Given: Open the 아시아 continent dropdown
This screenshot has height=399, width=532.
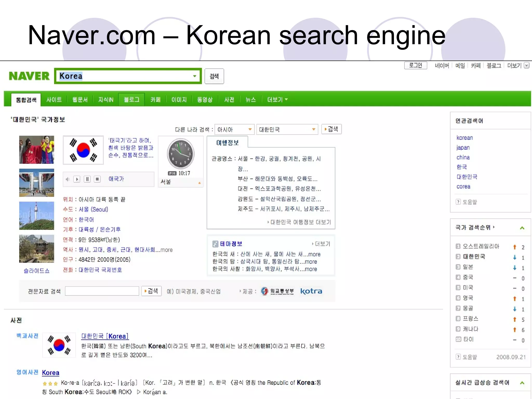Looking at the screenshot, I should [x=234, y=129].
